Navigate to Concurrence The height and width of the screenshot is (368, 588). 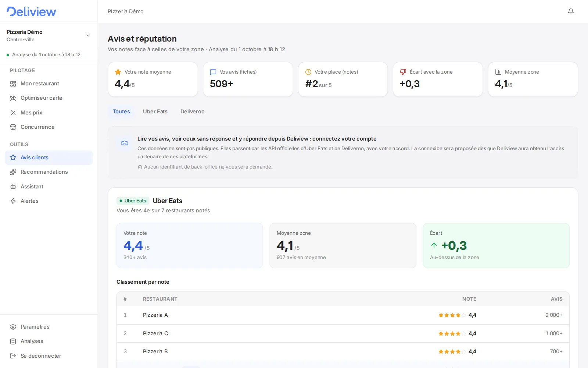coord(49,127)
